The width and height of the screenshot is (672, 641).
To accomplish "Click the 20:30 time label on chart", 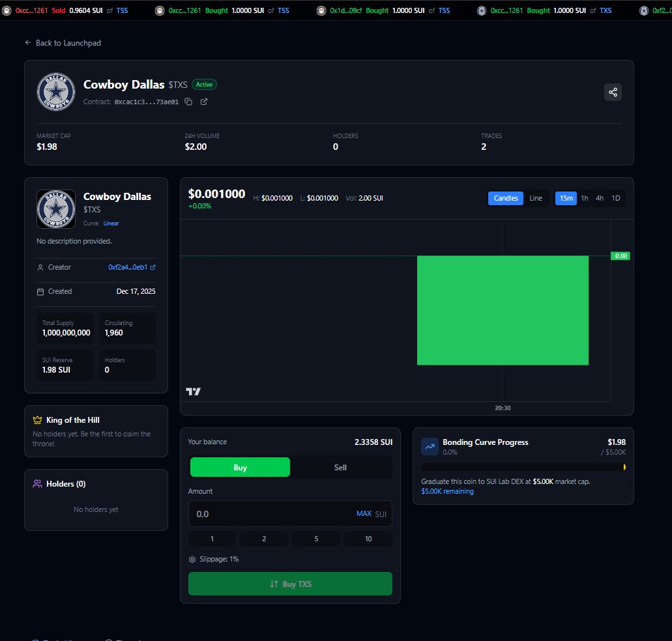I will [x=503, y=408].
